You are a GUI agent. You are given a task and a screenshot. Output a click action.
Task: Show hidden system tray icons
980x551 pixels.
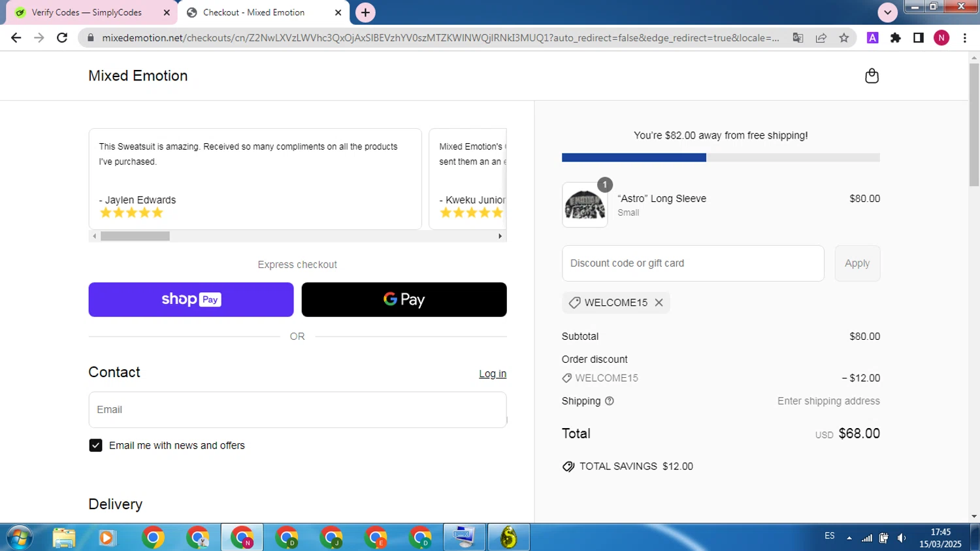tap(849, 538)
